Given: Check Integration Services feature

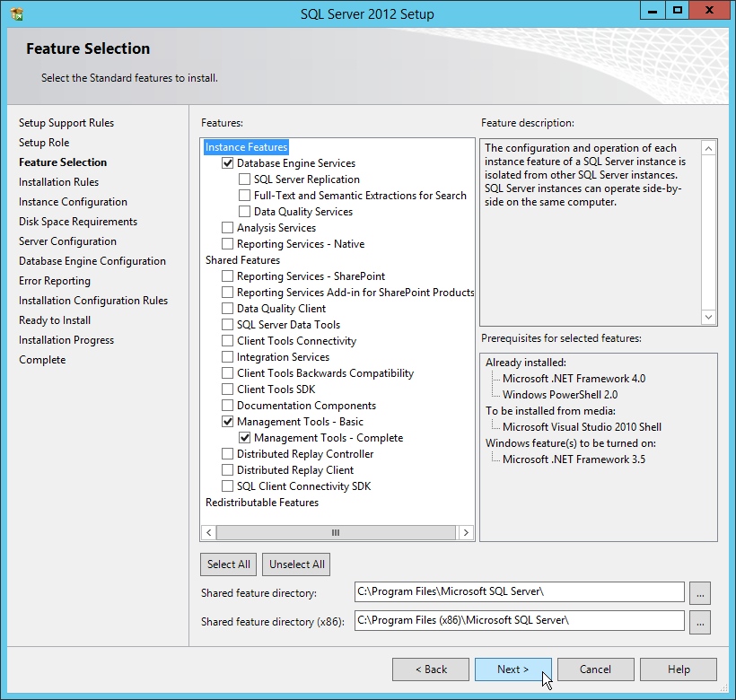Looking at the screenshot, I should pos(227,357).
